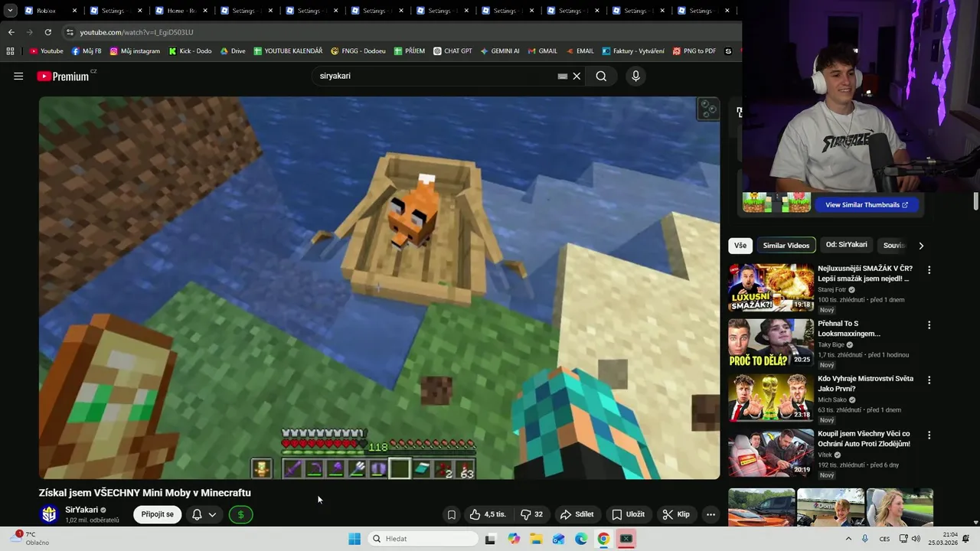Open PNG to PDF bookmark
The width and height of the screenshot is (980, 551).
tap(694, 51)
